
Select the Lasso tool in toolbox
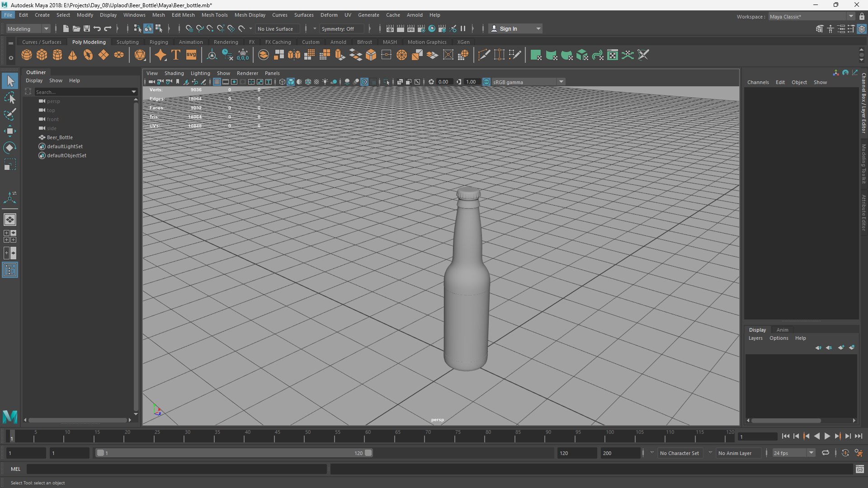coord(10,98)
